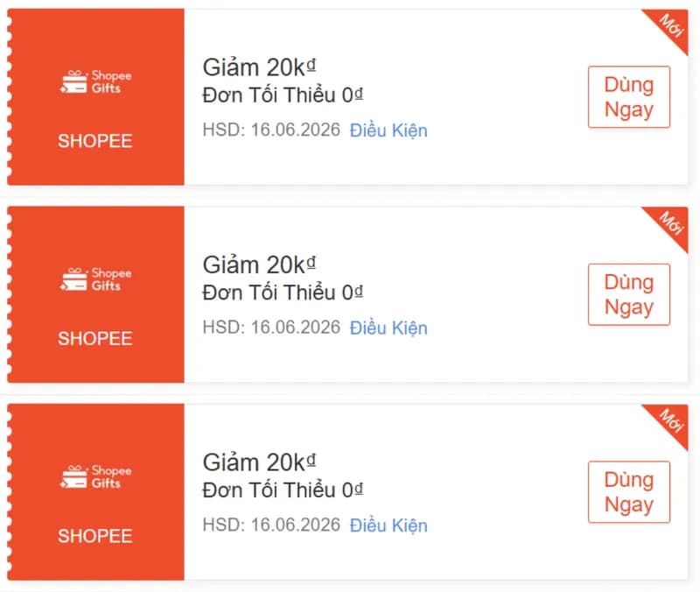Click the Shopee Gifts icon on second voucher
The height and width of the screenshot is (592, 700).
(x=94, y=279)
